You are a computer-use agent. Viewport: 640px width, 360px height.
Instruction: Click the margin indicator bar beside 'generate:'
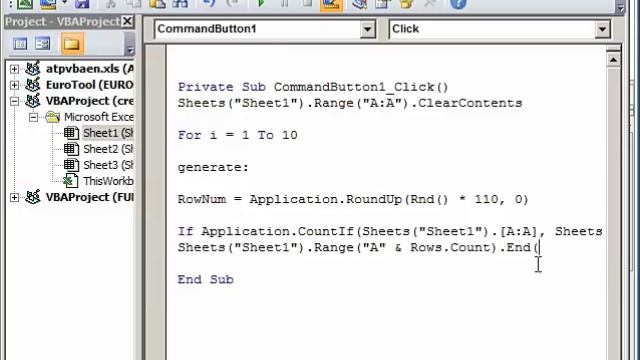pyautogui.click(x=156, y=167)
